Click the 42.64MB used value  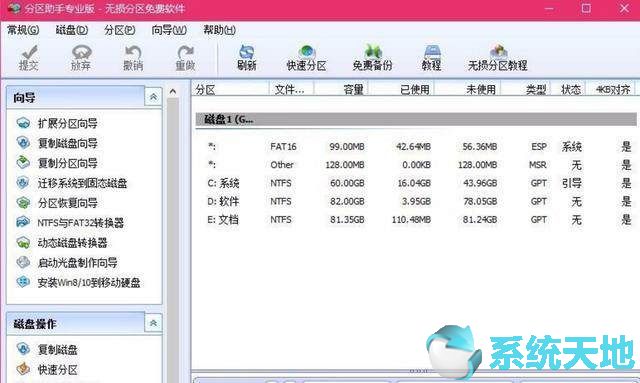(x=413, y=147)
